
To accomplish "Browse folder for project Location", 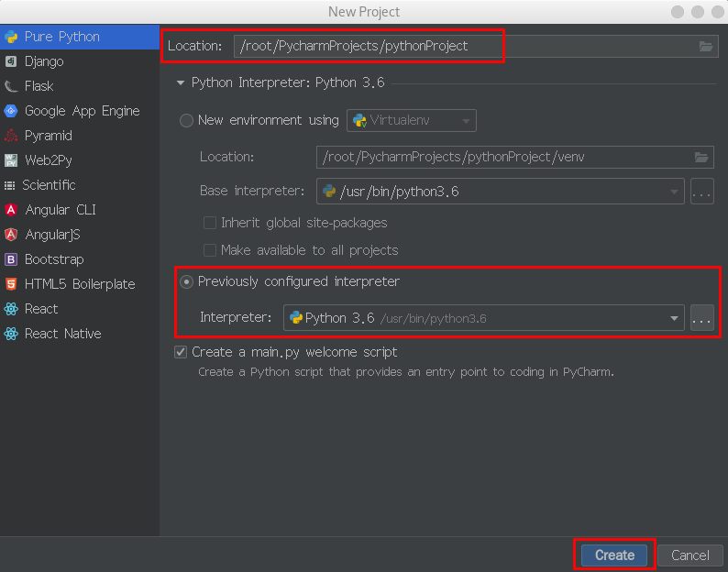I will click(x=706, y=46).
